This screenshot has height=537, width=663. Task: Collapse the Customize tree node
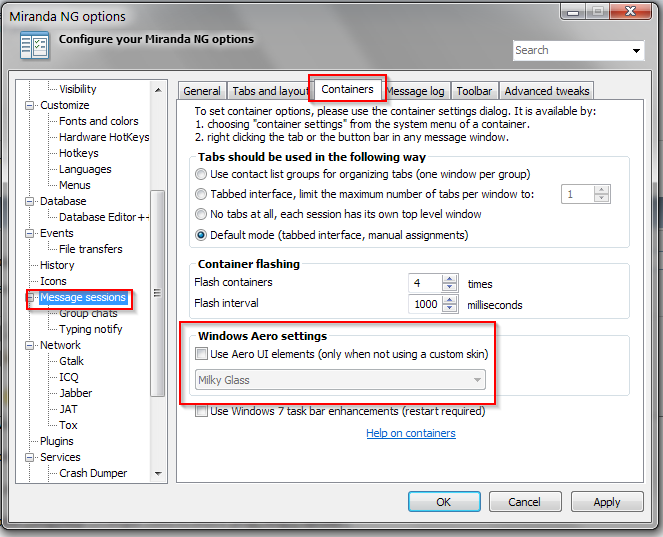coord(29,105)
